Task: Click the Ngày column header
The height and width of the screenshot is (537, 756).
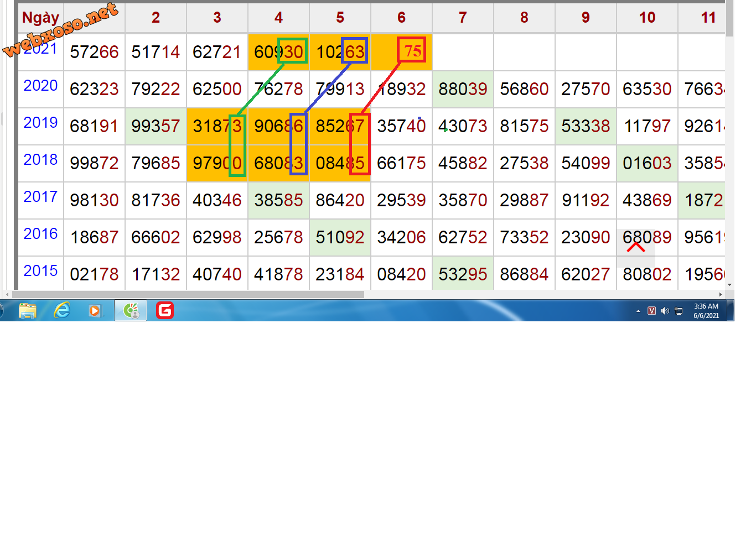Action: [40, 18]
